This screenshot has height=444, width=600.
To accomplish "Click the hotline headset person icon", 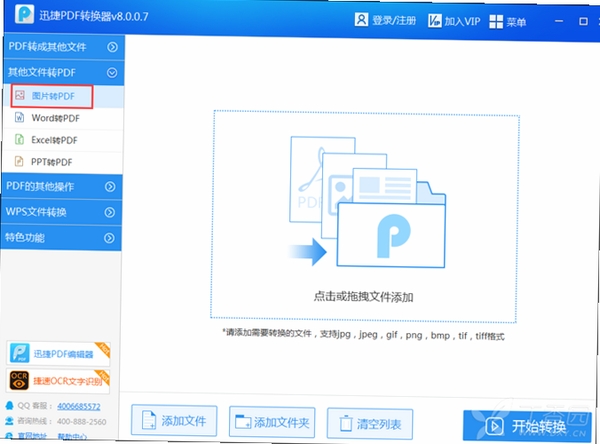I will tap(9, 421).
